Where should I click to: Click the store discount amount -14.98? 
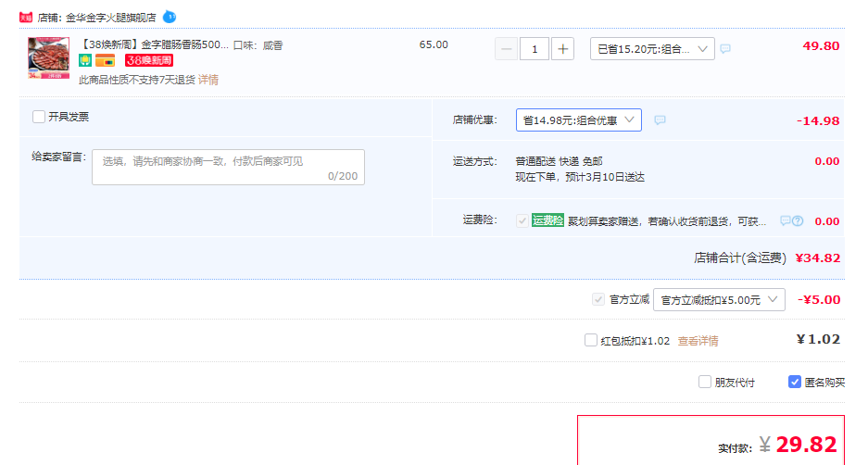click(x=818, y=120)
